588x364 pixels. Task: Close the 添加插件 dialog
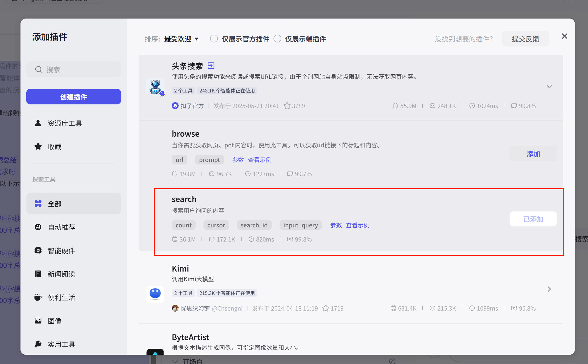[x=564, y=36]
